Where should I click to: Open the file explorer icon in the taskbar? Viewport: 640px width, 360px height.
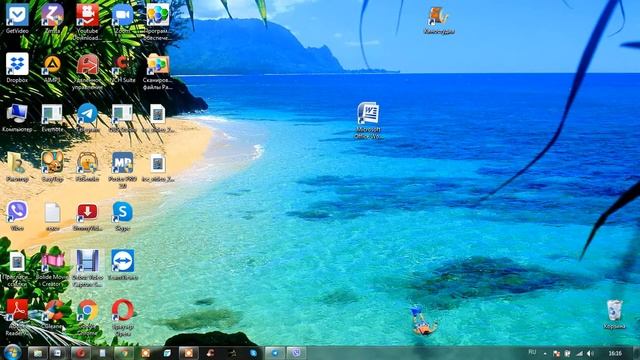[x=38, y=353]
